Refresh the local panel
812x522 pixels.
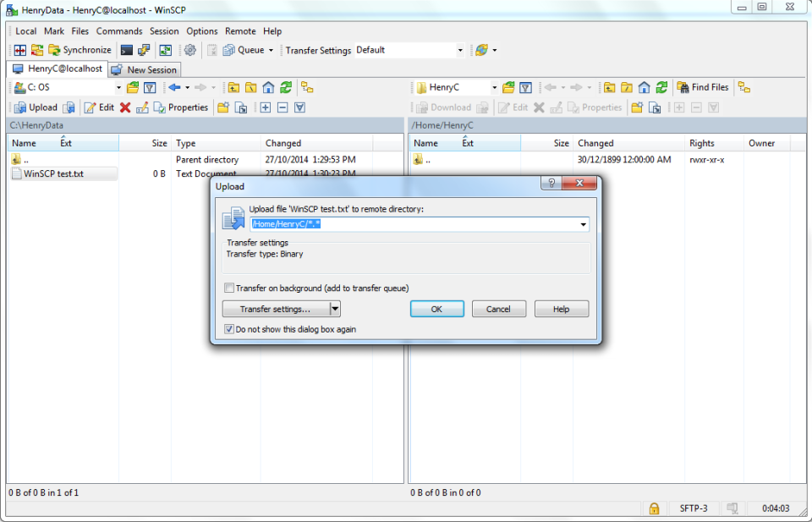click(x=285, y=87)
